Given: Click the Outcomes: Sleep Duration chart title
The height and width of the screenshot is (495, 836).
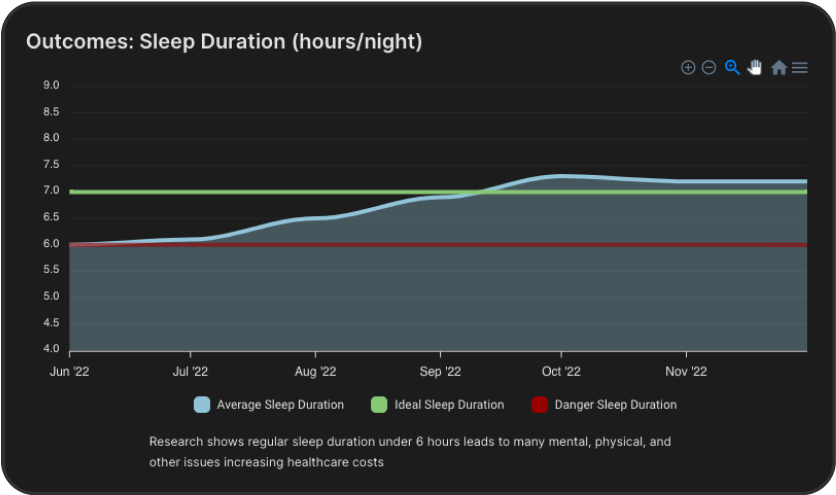Looking at the screenshot, I should point(224,42).
